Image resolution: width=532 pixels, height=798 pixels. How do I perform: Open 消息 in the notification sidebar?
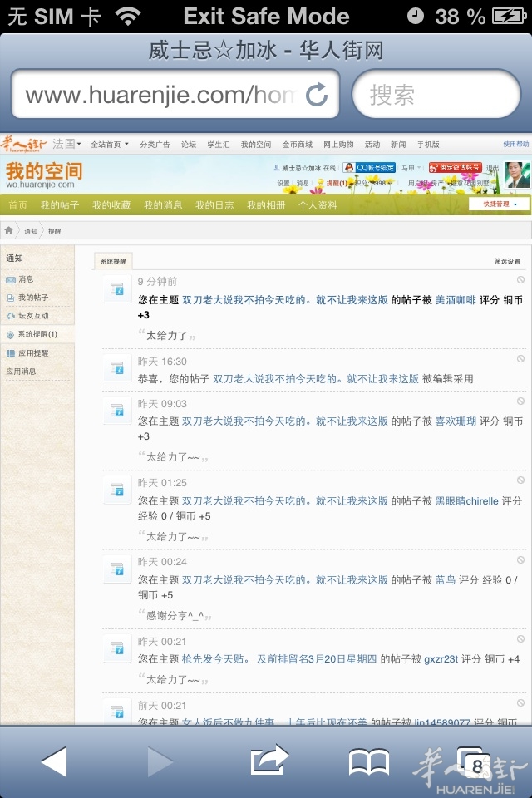click(x=25, y=279)
